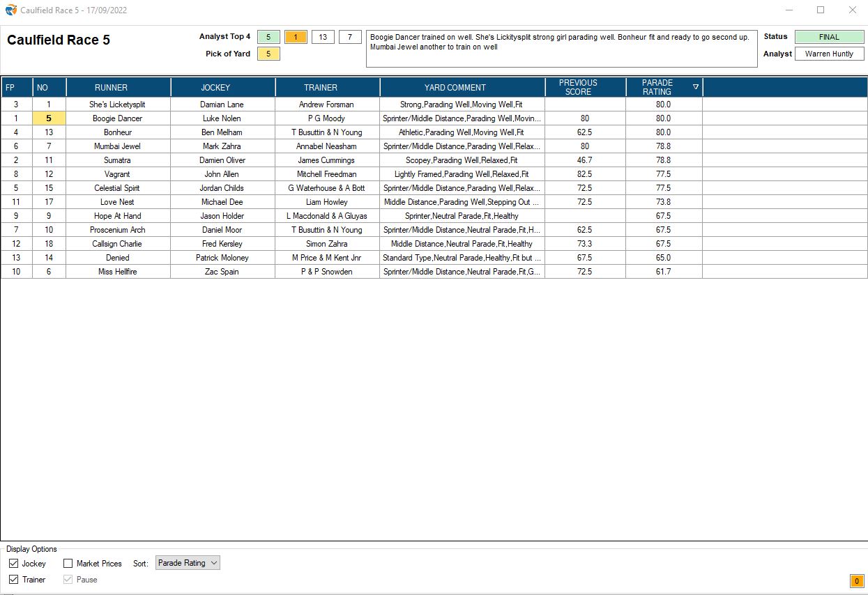Click the analyst comment text box
This screenshot has width=868, height=595.
coord(561,49)
